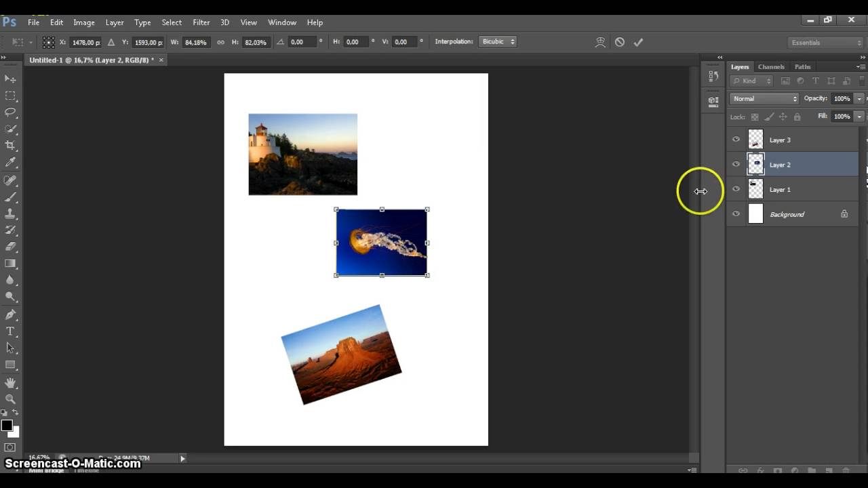
Task: Open the Interpolation Bicubic dropdown
Action: click(498, 41)
